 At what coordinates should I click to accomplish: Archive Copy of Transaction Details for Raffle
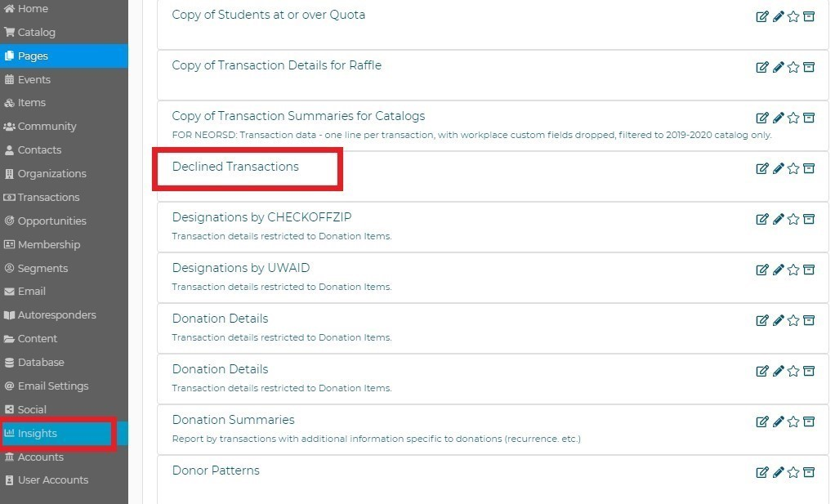pyautogui.click(x=809, y=67)
